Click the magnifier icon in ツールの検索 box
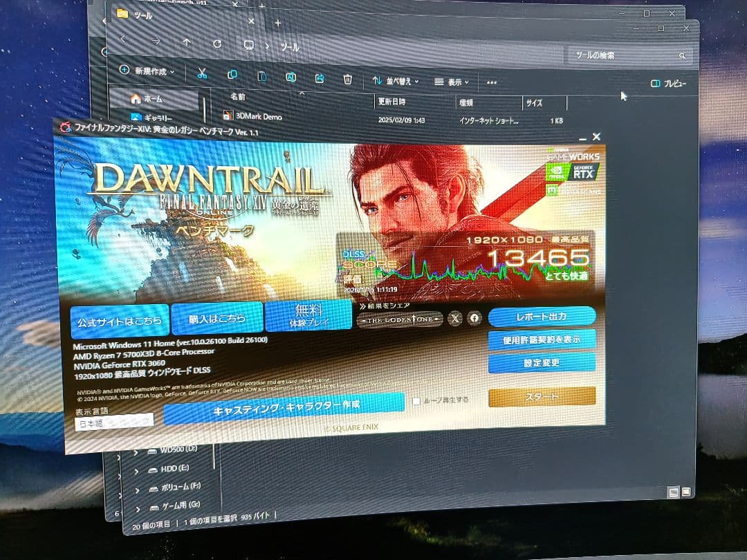The width and height of the screenshot is (747, 560). (x=682, y=56)
